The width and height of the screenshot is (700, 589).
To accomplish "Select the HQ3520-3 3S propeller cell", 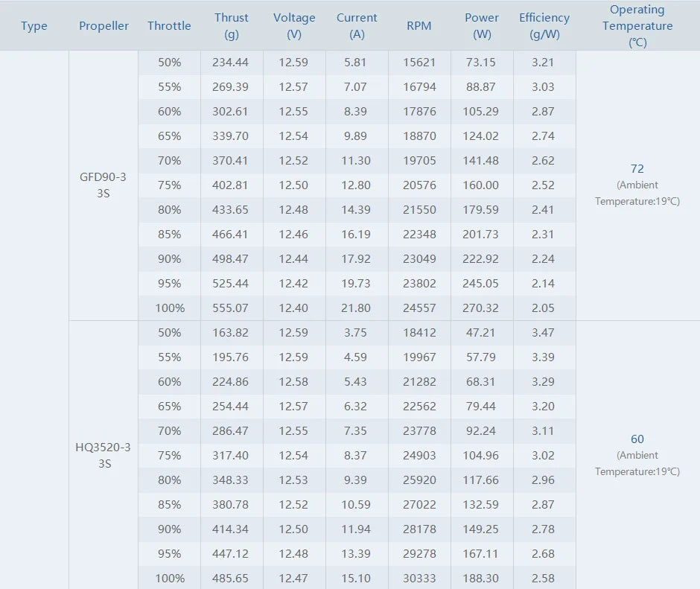I will (103, 455).
